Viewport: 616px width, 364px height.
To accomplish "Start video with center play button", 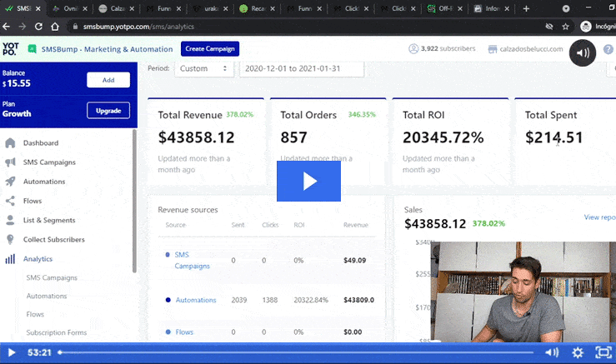I will point(308,181).
